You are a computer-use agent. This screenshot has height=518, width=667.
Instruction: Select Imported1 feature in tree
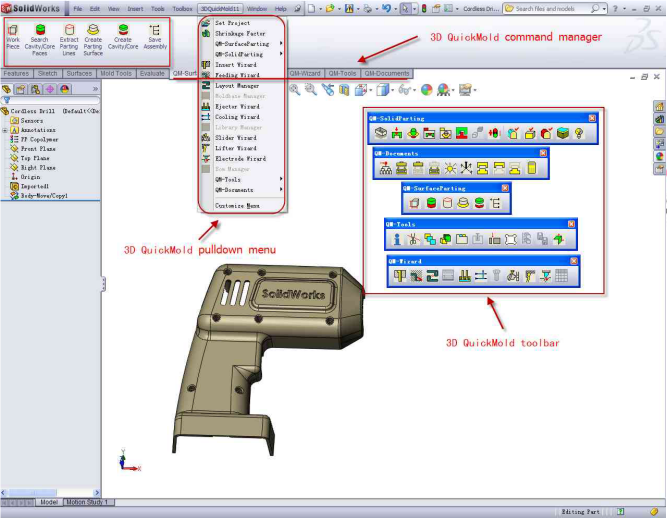(30, 186)
